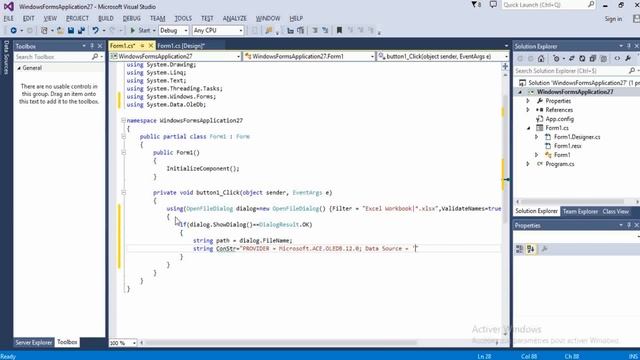Click the Collapse All icon in Solution Explorer

click(x=593, y=59)
